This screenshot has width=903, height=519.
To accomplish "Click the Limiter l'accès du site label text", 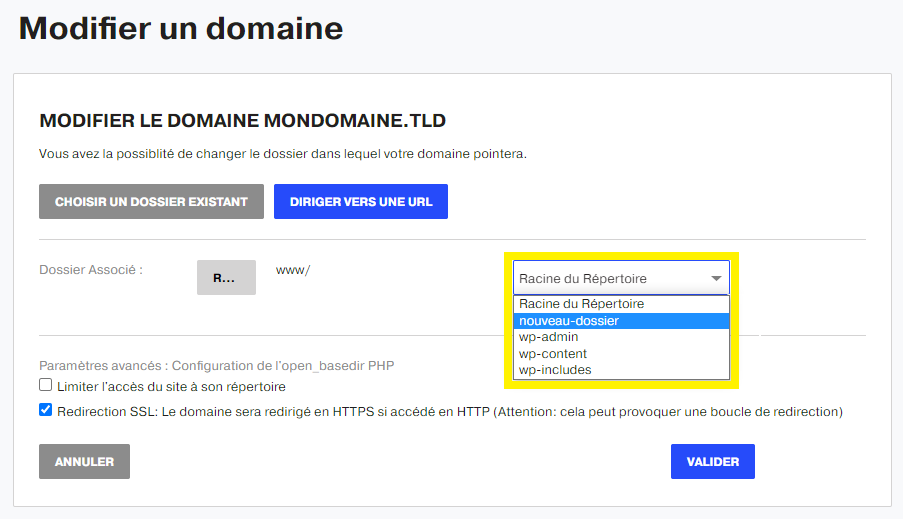I will 172,387.
